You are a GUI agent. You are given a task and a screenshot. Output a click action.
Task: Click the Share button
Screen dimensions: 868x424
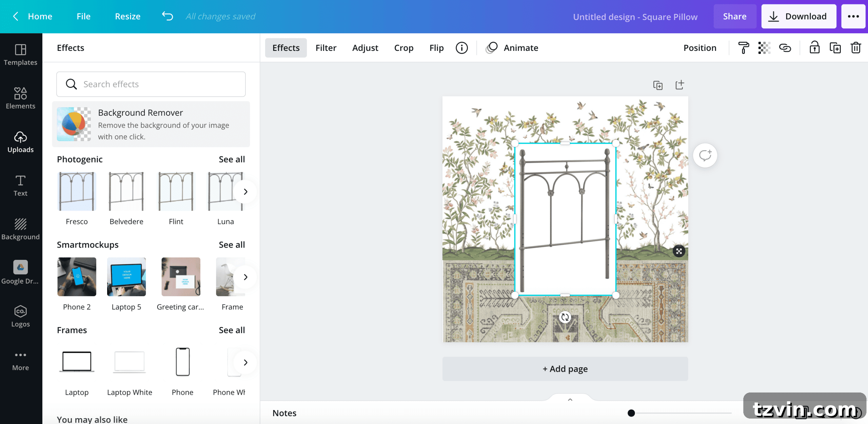[x=735, y=16]
